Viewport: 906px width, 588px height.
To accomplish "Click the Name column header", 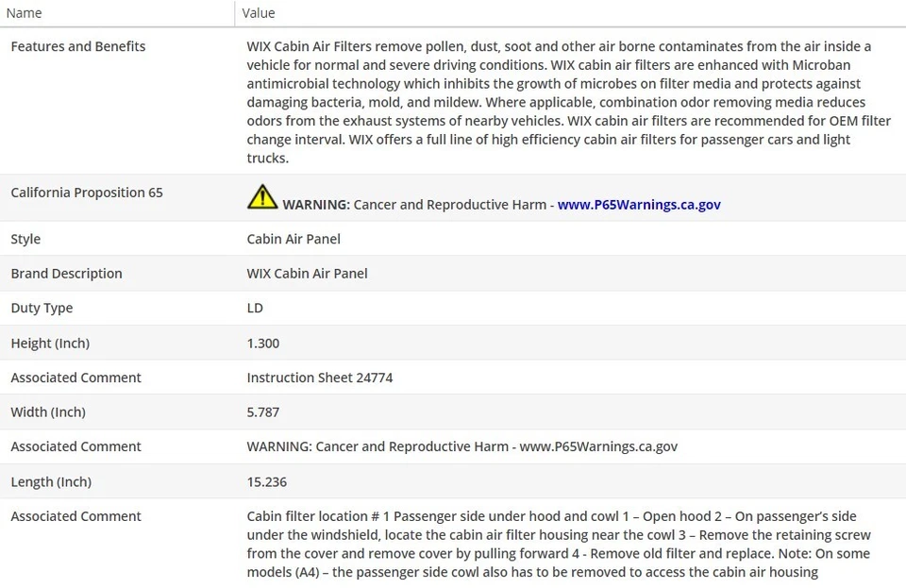I will coord(24,13).
